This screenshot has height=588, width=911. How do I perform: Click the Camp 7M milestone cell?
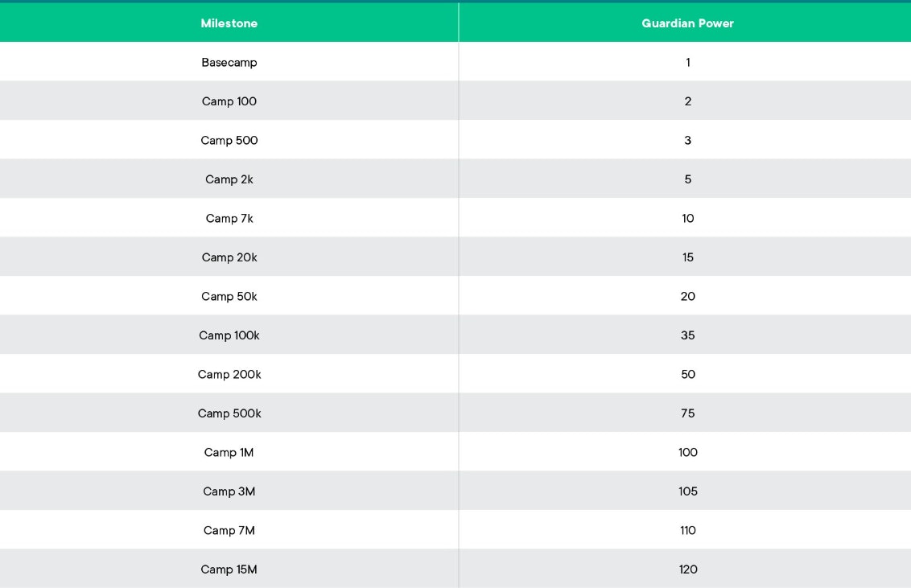click(x=229, y=530)
